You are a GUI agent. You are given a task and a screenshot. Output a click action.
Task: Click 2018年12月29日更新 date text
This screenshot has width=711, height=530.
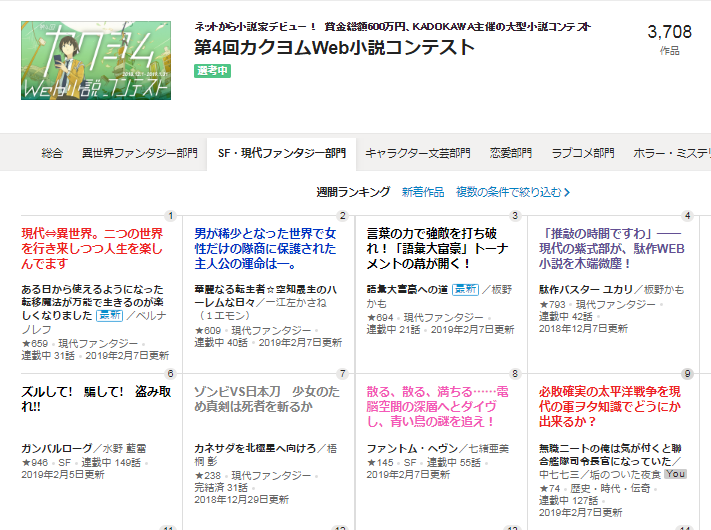pyautogui.click(x=241, y=500)
